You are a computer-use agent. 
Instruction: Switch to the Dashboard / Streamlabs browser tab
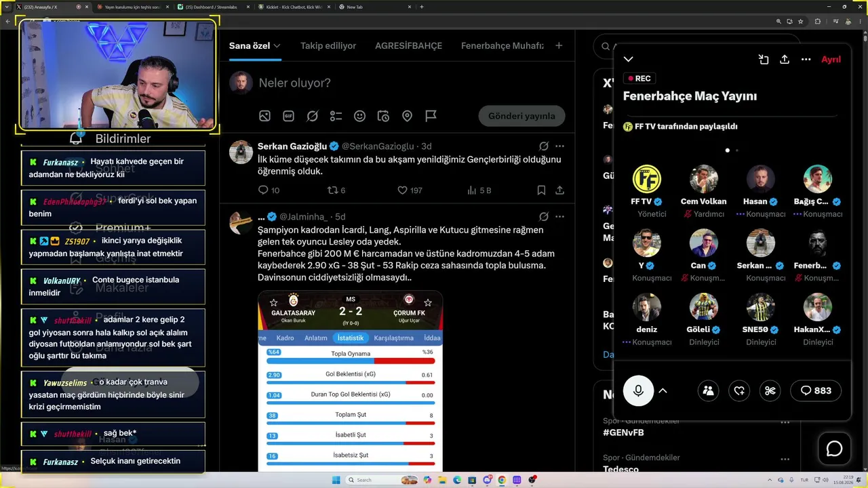(214, 7)
